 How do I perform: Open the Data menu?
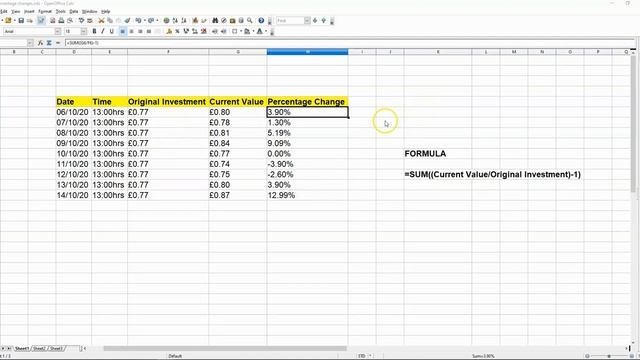point(73,11)
